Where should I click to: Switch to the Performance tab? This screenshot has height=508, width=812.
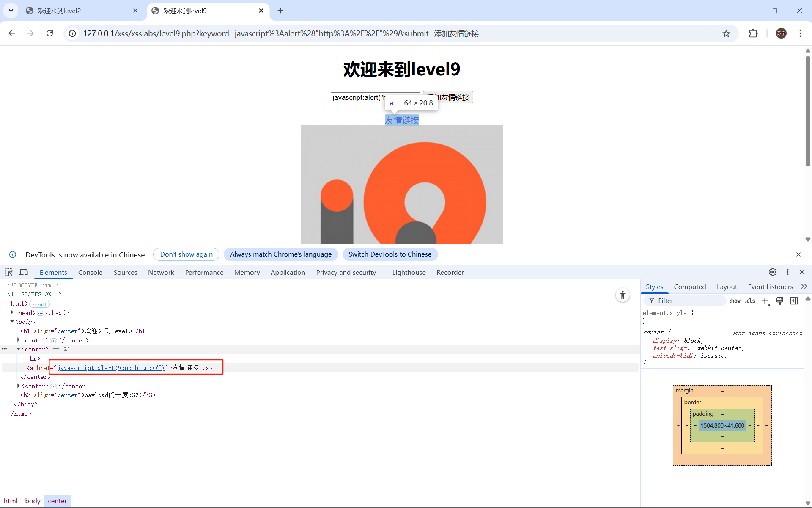tap(204, 272)
